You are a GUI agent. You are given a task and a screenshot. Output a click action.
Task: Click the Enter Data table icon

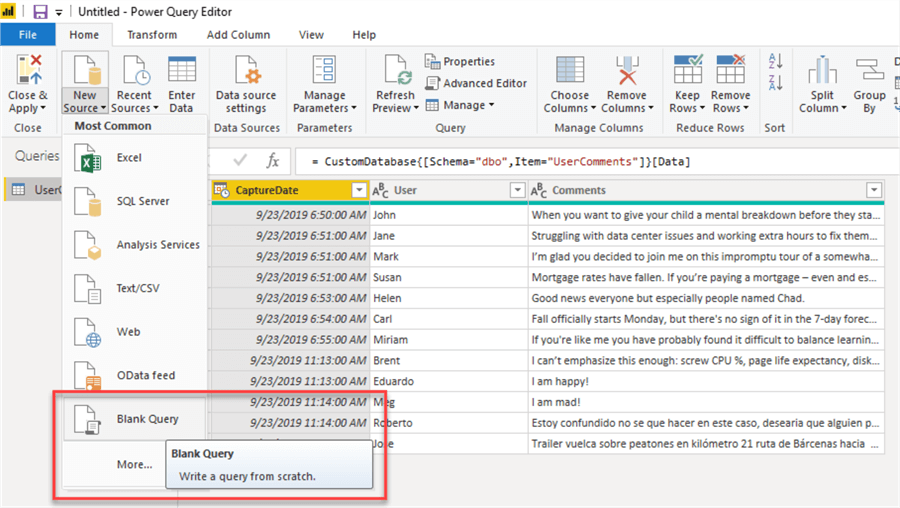[182, 70]
